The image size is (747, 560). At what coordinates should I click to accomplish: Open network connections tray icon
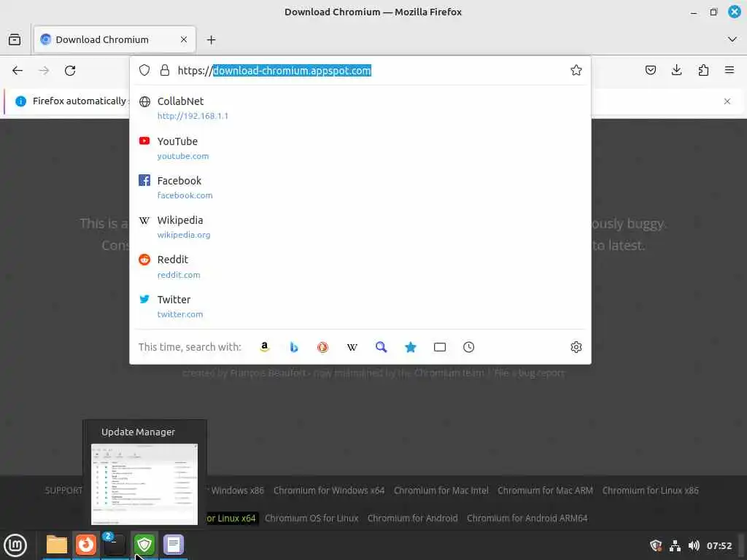pyautogui.click(x=675, y=545)
